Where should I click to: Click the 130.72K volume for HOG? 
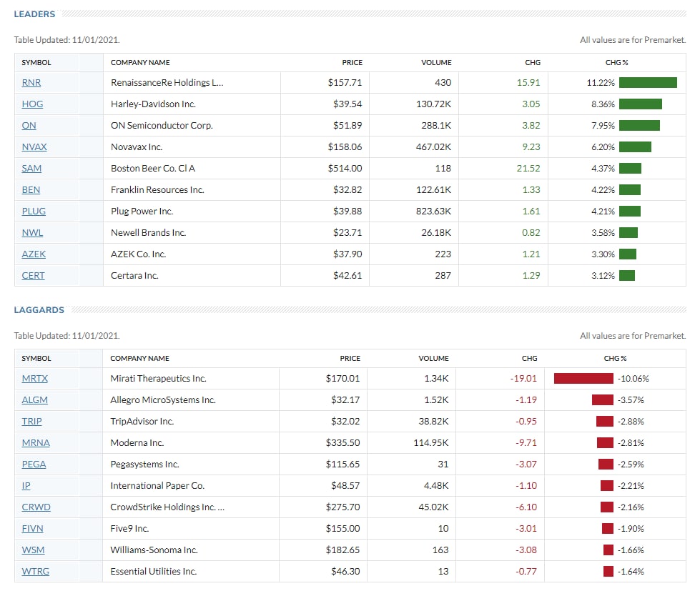tap(433, 104)
